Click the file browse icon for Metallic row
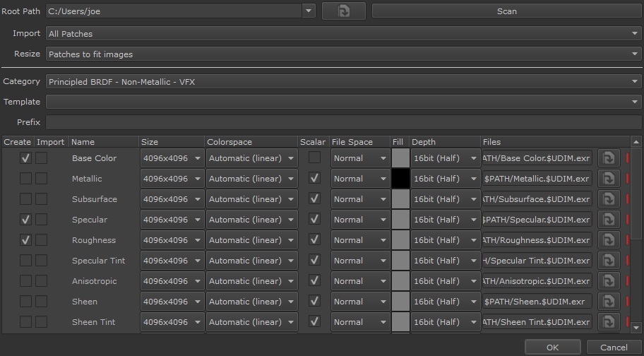This screenshot has width=644, height=356. [x=608, y=179]
